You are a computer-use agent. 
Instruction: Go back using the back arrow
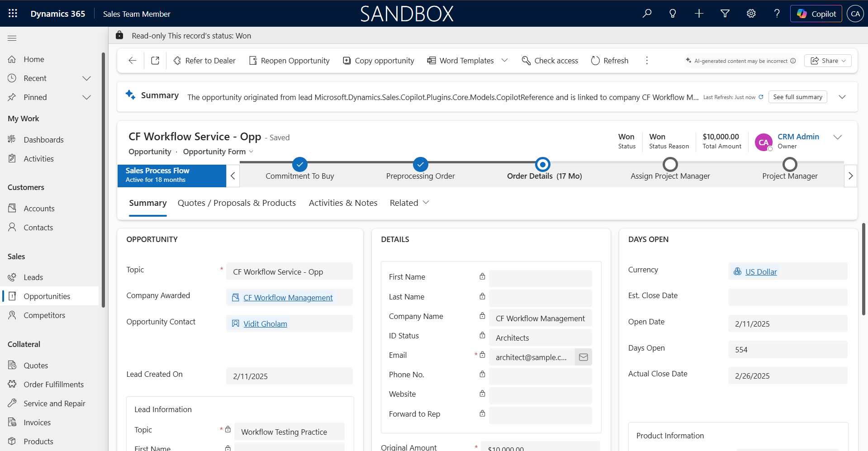(x=132, y=61)
